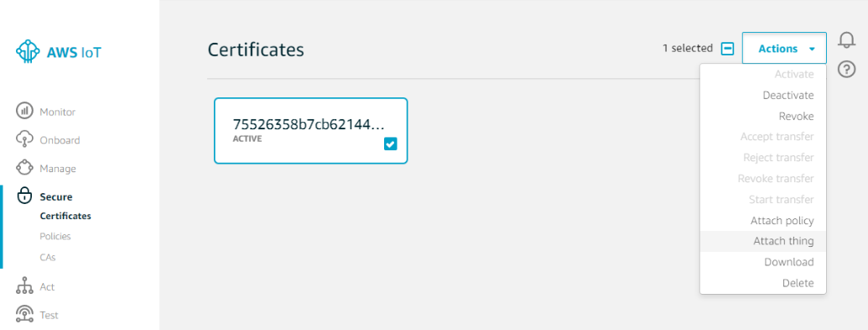Click the AWS IoT logo icon

(x=26, y=51)
